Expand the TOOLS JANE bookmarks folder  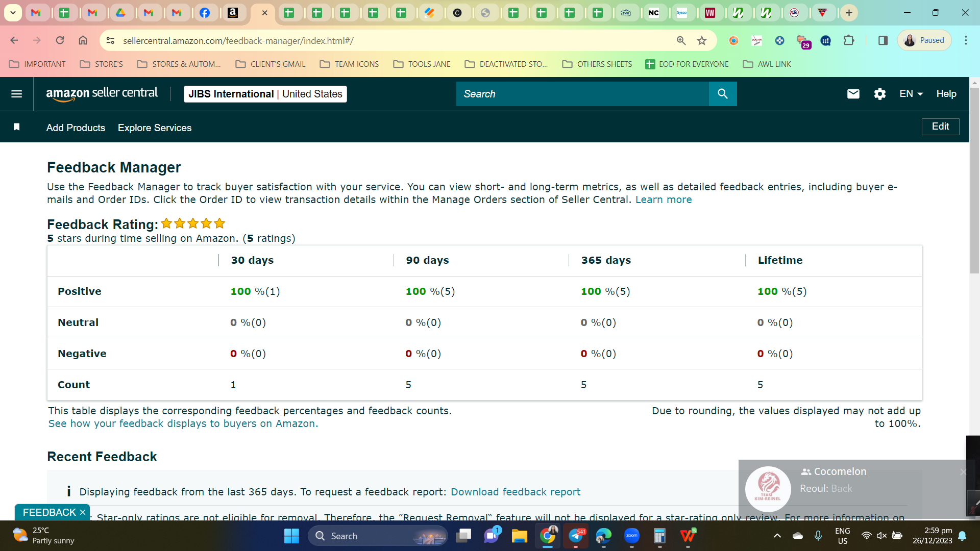click(422, 64)
